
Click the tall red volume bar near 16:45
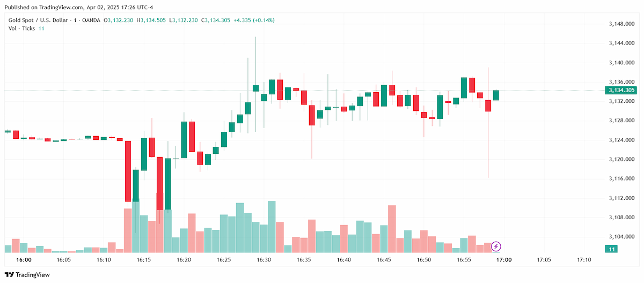tap(392, 229)
